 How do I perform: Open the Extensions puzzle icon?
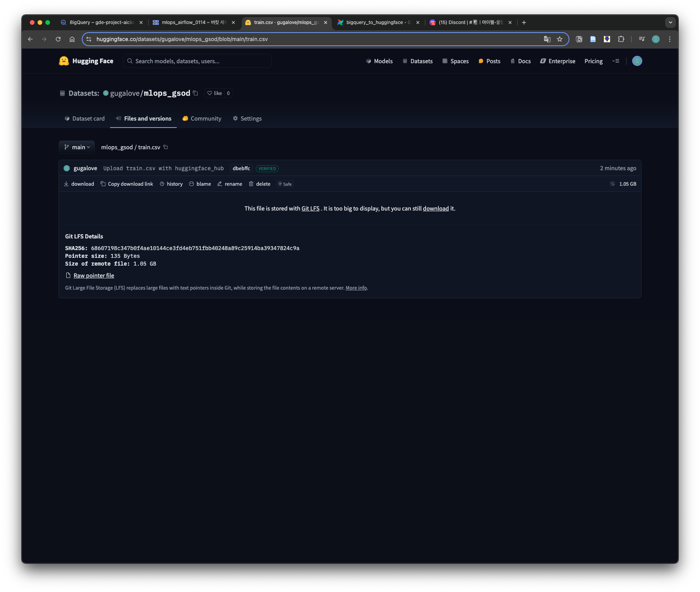tap(621, 39)
